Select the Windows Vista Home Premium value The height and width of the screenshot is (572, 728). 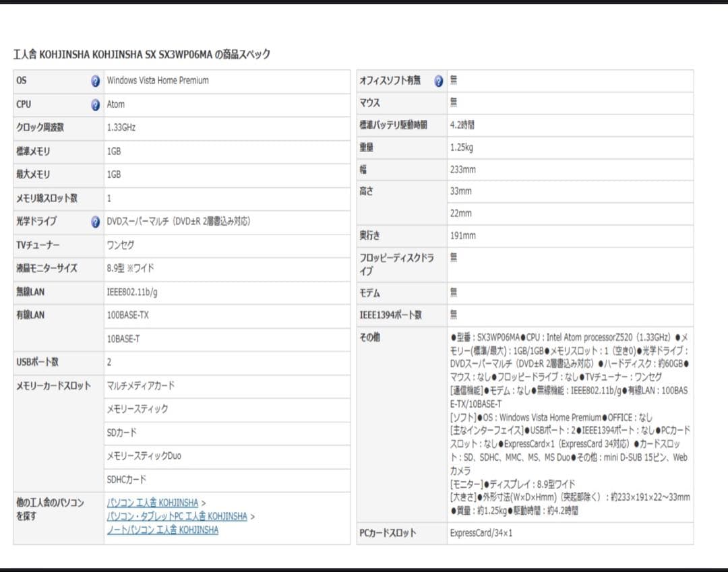click(x=158, y=80)
